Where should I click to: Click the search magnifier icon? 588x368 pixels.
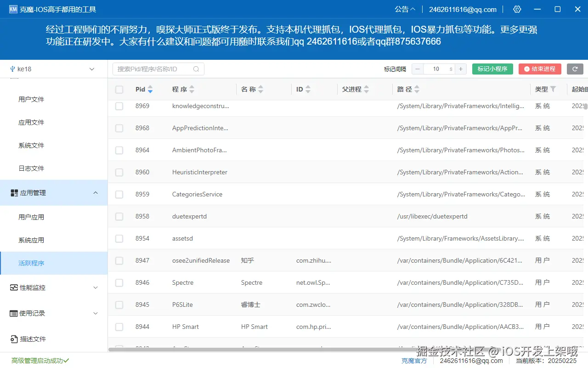[x=196, y=69]
